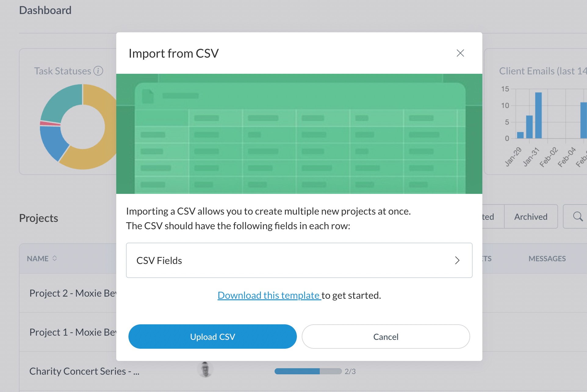
Task: Click the Messages column header
Action: [547, 258]
